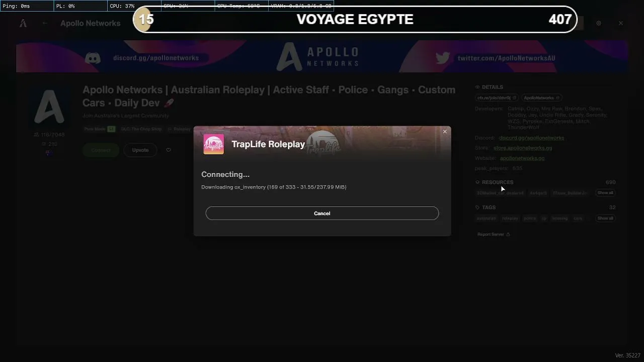Open discord.gg/apollonetworks link in Details
Image resolution: width=644 pixels, height=362 pixels.
click(531, 138)
